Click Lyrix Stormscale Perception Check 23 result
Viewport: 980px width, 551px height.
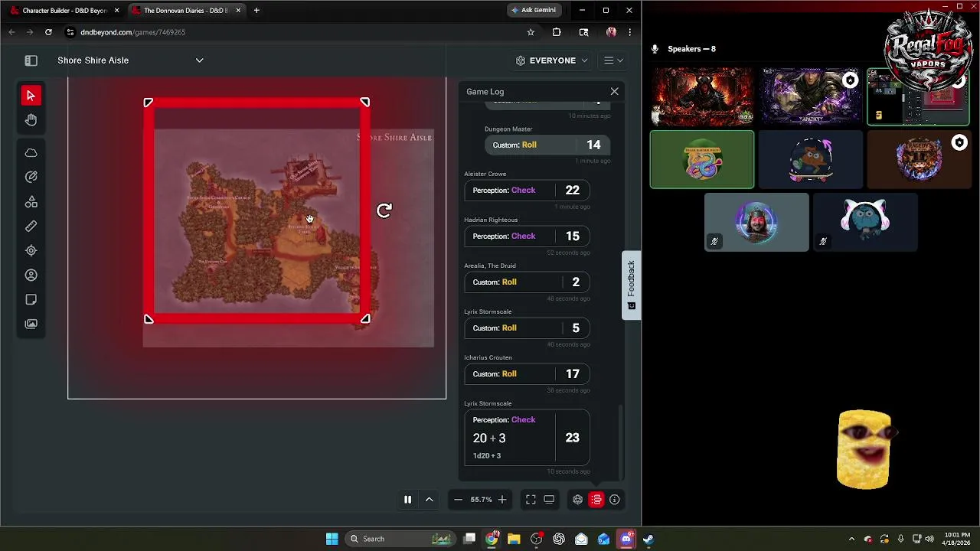click(527, 438)
